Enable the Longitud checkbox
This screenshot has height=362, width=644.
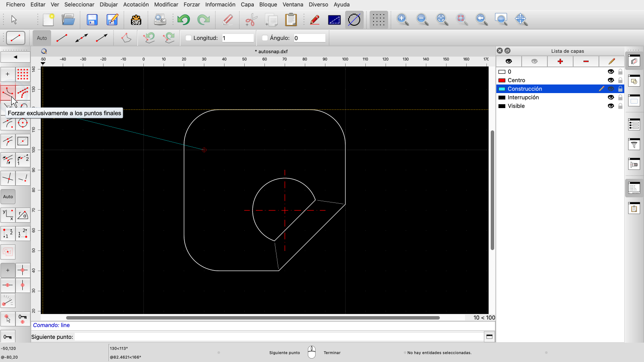click(x=188, y=38)
